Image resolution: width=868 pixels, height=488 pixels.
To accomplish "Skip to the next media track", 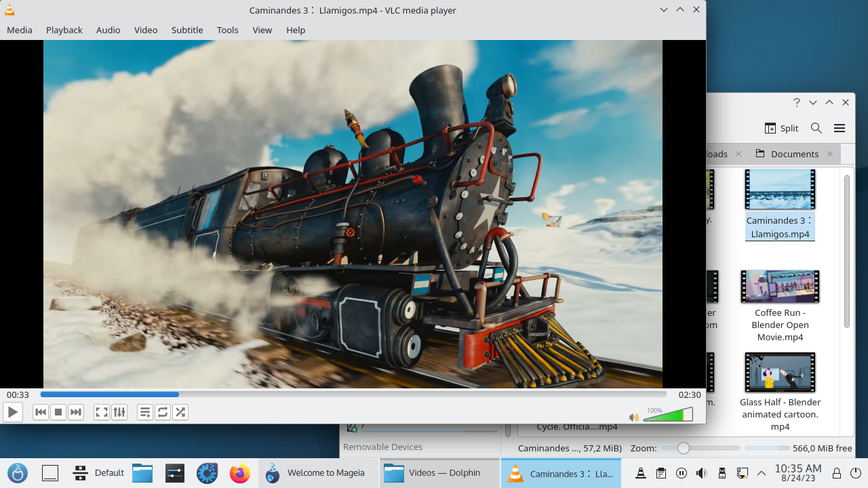I will click(x=76, y=412).
